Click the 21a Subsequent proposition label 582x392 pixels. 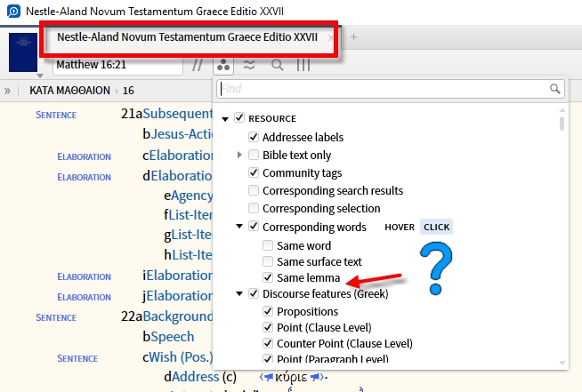click(x=178, y=114)
